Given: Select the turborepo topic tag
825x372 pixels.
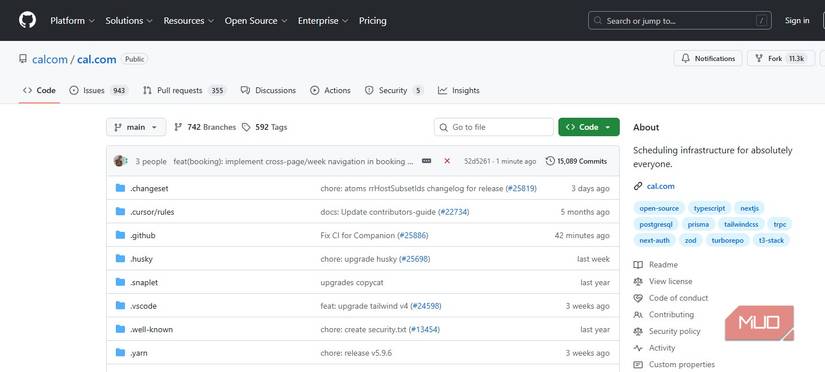Looking at the screenshot, I should click(x=728, y=240).
